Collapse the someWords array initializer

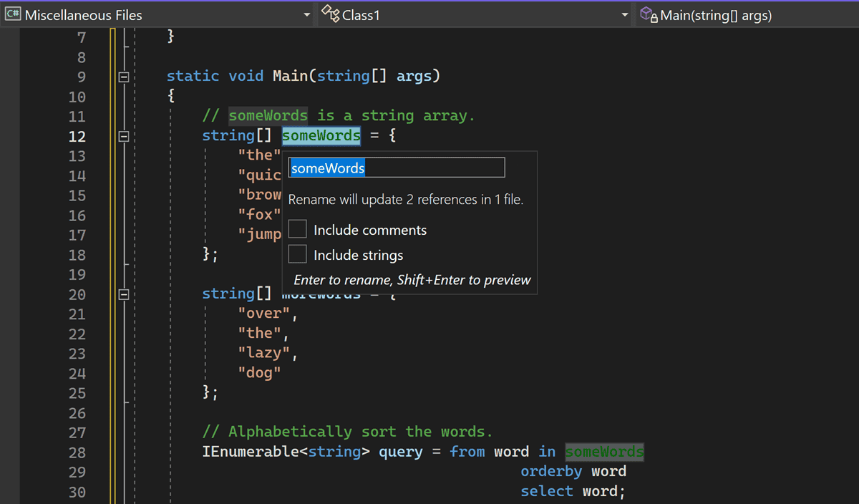123,136
